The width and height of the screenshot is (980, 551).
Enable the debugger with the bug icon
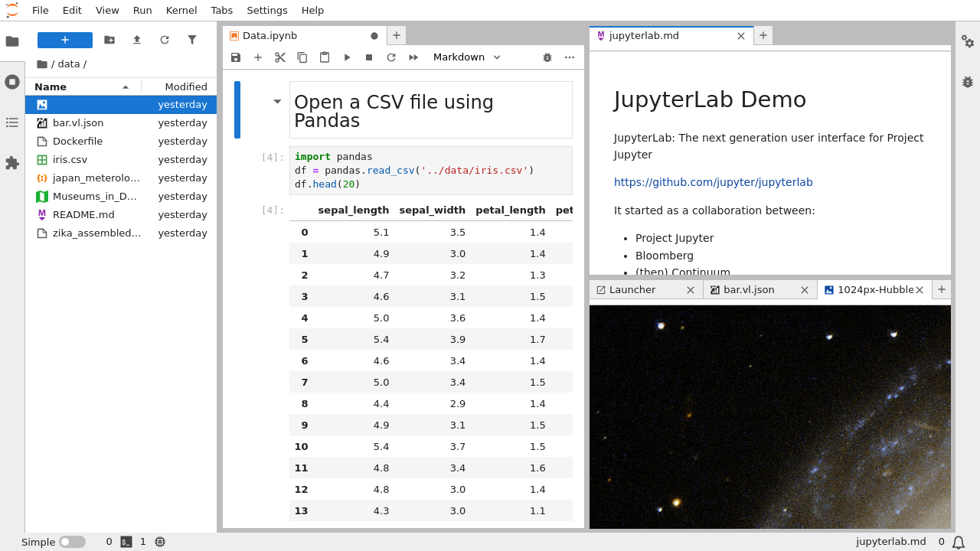547,57
